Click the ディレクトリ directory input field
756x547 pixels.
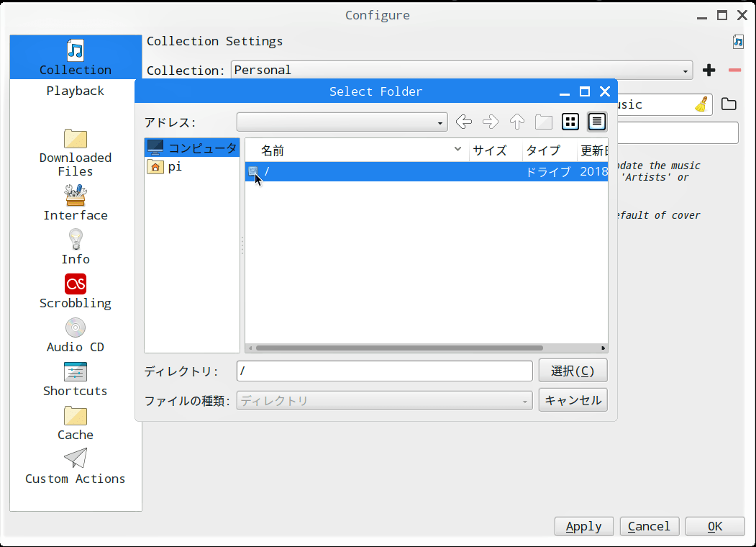pos(384,371)
